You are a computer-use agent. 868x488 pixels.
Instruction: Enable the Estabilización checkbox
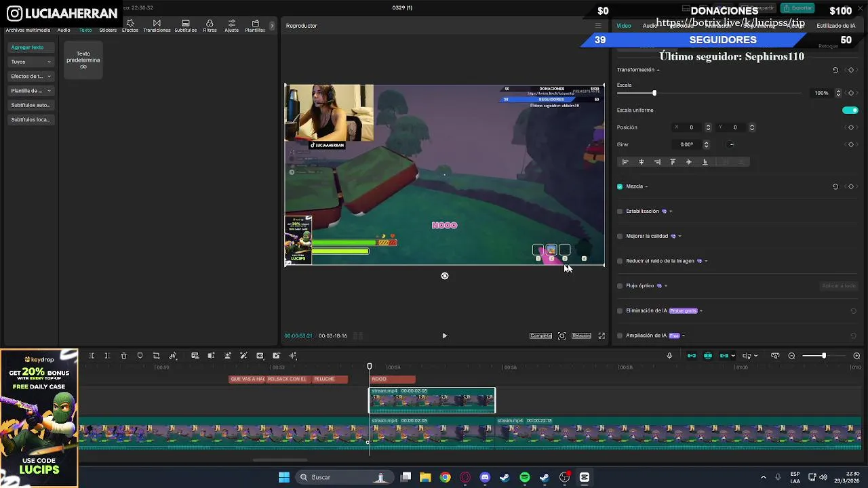[x=620, y=211]
